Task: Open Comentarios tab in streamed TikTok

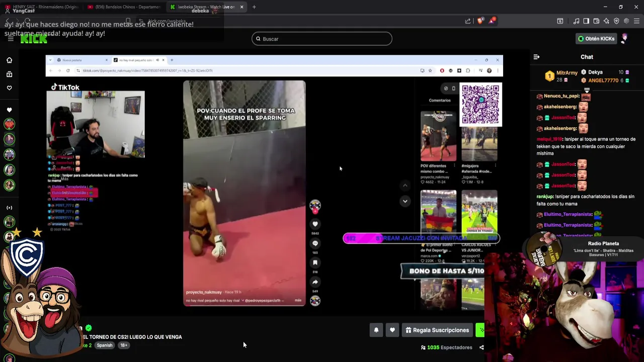Action: click(440, 100)
